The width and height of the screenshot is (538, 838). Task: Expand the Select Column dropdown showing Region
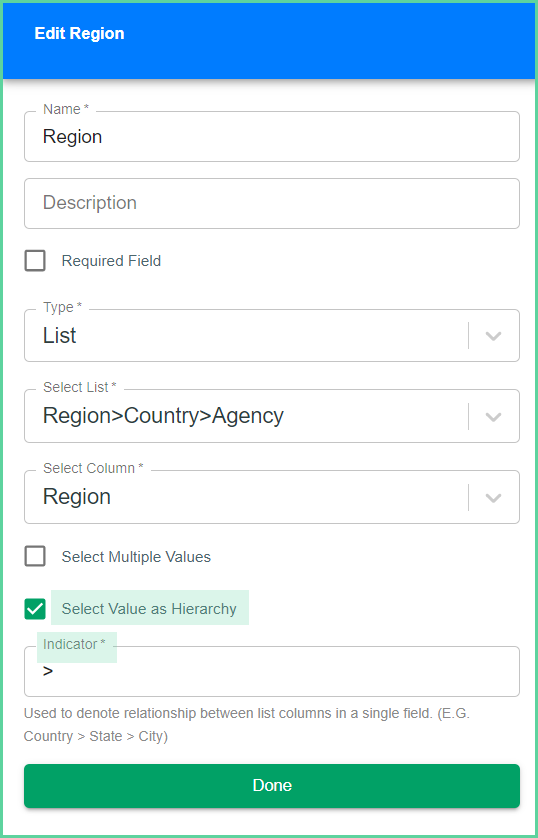pos(271,497)
